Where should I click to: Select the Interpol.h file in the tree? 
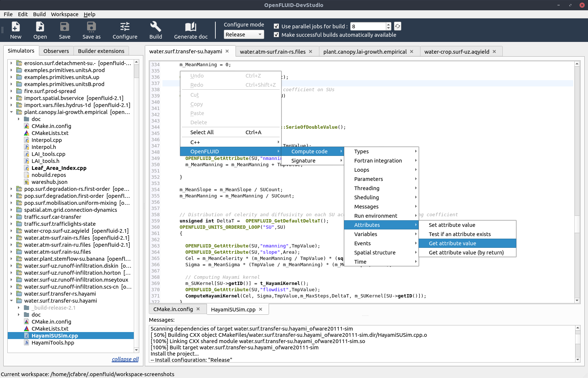tap(44, 147)
